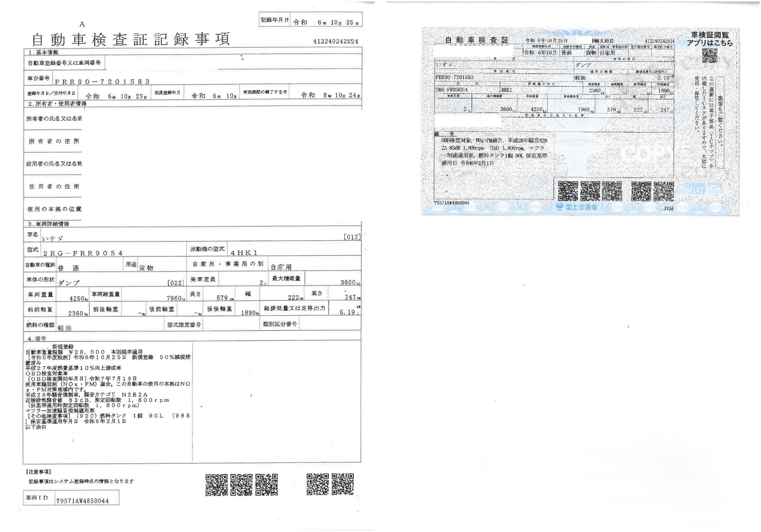Select 2RG-FRR90S4 on the record sheet
Image resolution: width=761 pixels, height=532 pixels.
83,253
